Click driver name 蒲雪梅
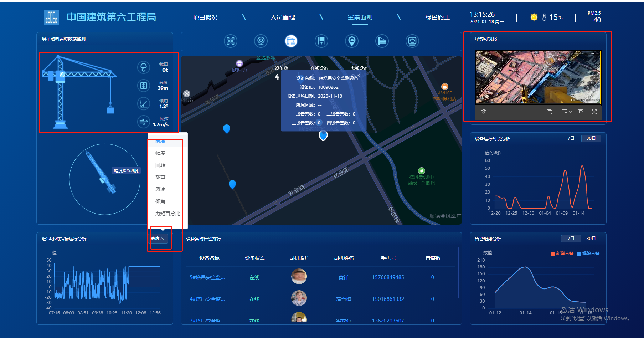 pos(344,299)
